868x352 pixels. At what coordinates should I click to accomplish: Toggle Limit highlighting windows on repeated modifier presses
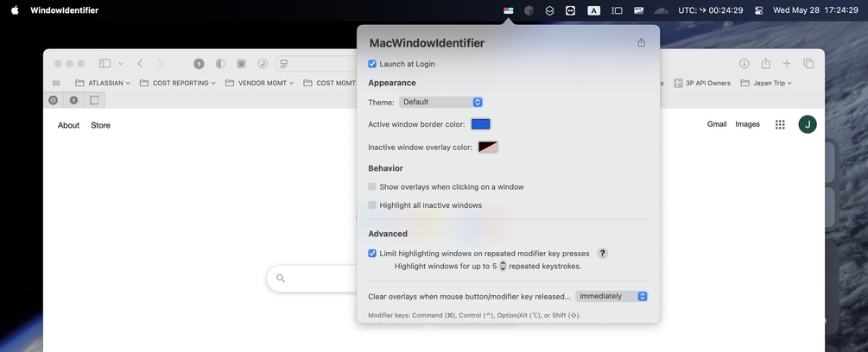pos(372,253)
